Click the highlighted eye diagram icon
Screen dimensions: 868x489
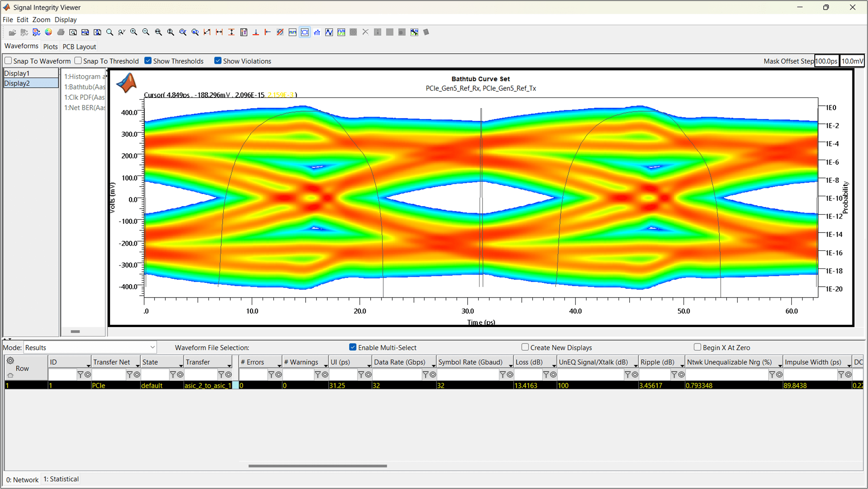[x=304, y=32]
